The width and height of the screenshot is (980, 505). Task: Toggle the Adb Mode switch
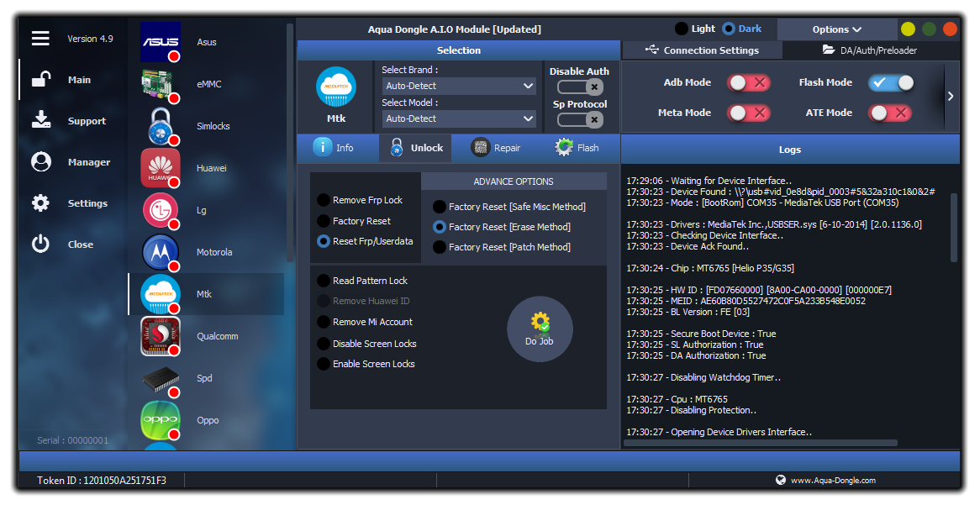point(748,82)
